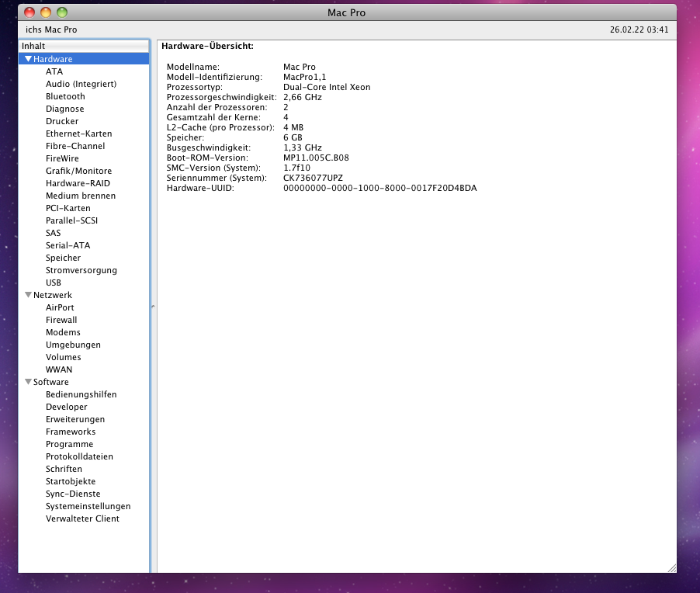Choose the Fibre-Channel entry
This screenshot has height=593, width=700.
75,146
